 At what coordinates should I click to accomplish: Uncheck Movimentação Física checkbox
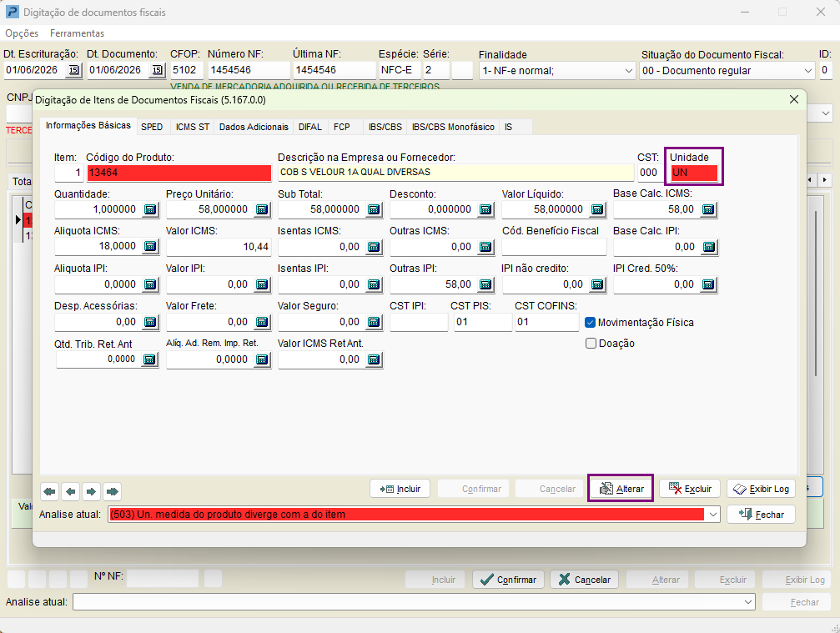[x=591, y=323]
